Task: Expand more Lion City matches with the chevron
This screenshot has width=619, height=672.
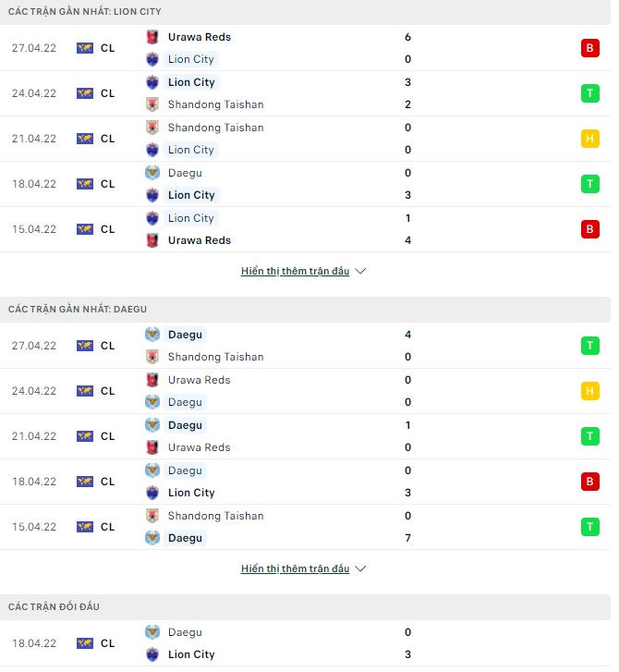Action: pos(360,272)
